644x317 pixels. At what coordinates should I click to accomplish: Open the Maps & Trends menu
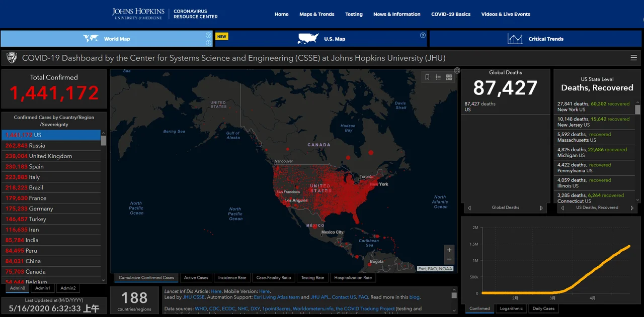[x=317, y=14]
